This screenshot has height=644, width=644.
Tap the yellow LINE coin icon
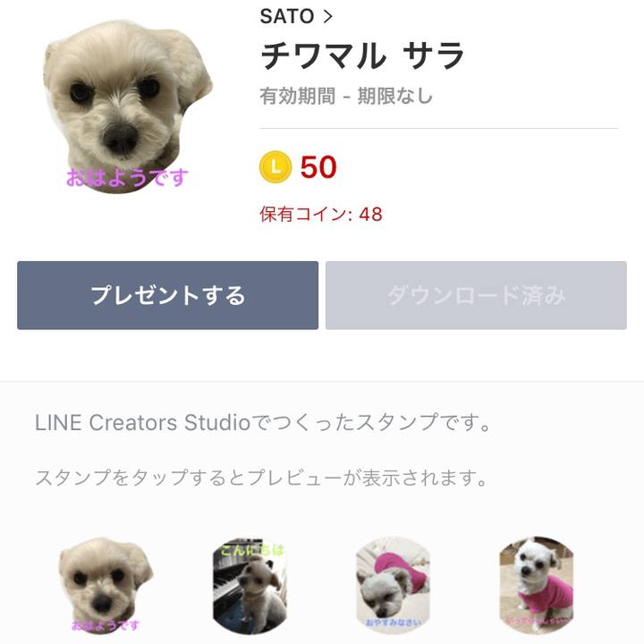point(275,166)
